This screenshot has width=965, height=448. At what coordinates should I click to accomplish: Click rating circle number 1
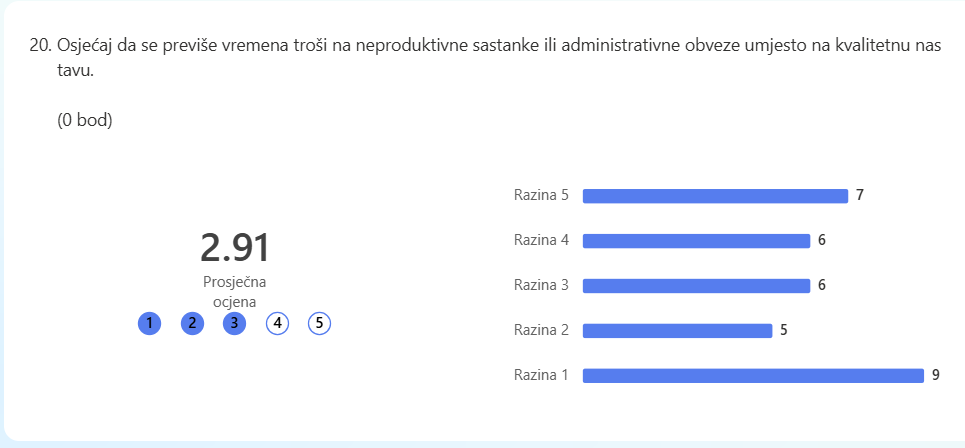(x=150, y=323)
